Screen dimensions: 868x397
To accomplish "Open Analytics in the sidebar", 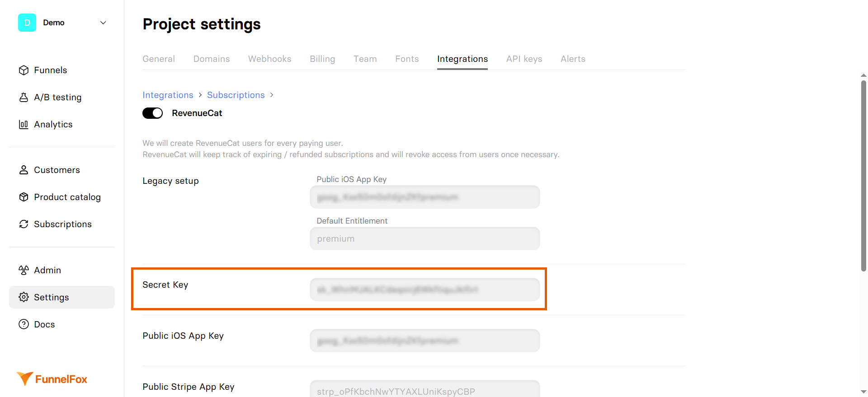I will tap(62, 124).
